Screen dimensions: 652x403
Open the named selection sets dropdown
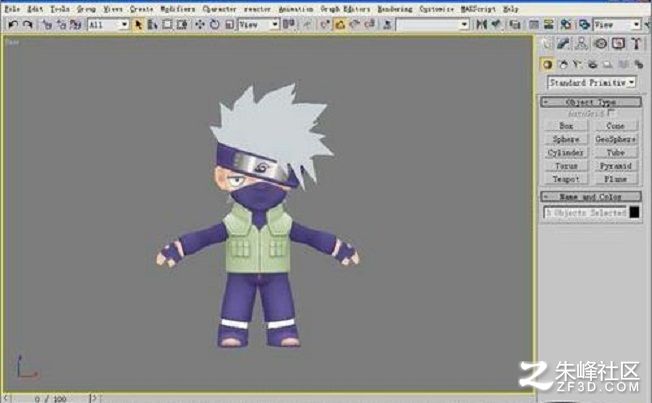(432, 25)
